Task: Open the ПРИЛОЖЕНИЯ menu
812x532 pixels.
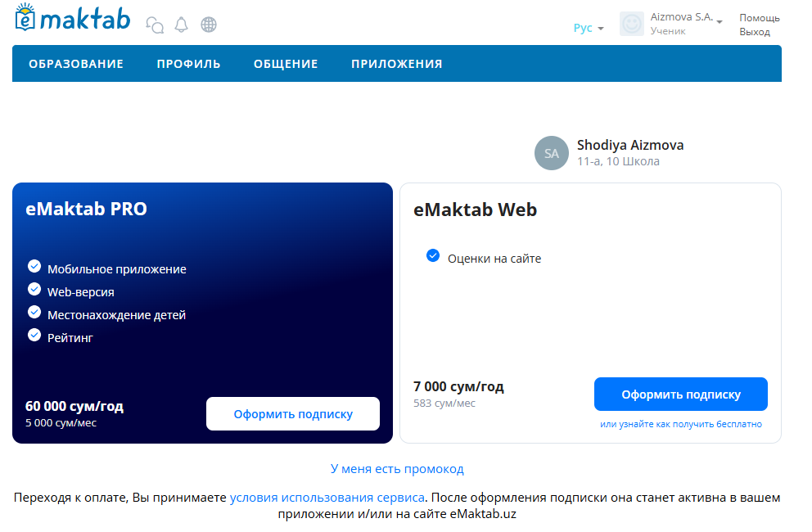Action: click(397, 64)
